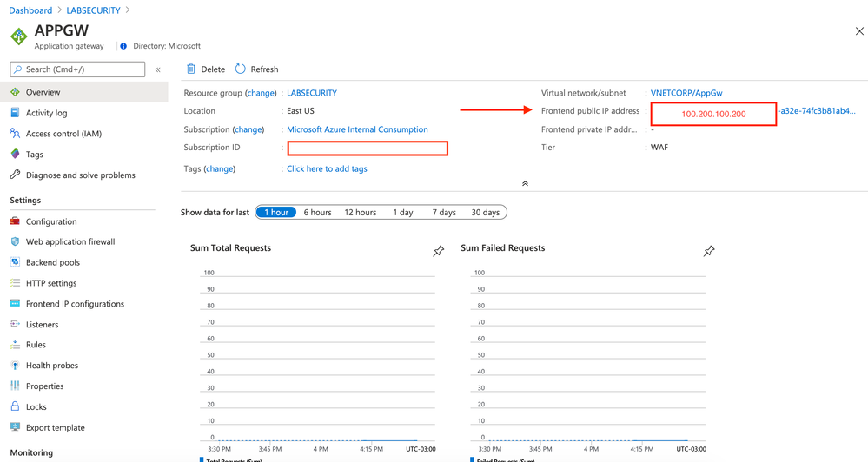The width and height of the screenshot is (868, 462).
Task: Go to LABSECURITY breadcrumb link
Action: coord(93,10)
